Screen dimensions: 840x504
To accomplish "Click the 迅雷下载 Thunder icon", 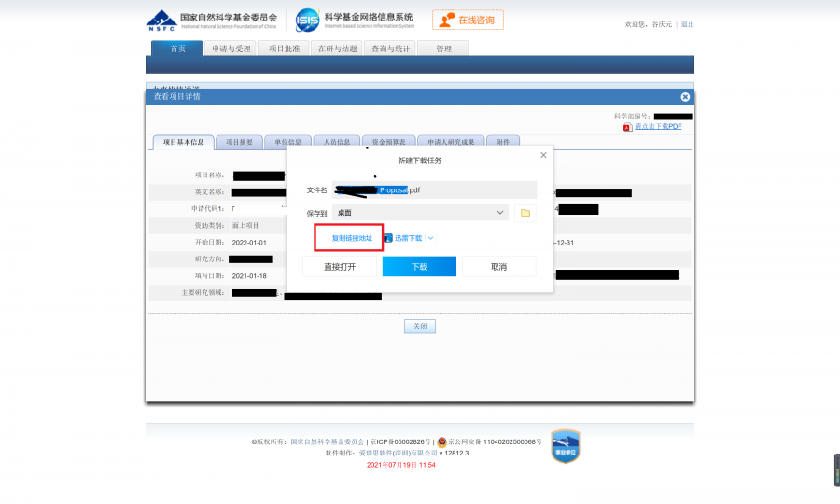I will 388,238.
